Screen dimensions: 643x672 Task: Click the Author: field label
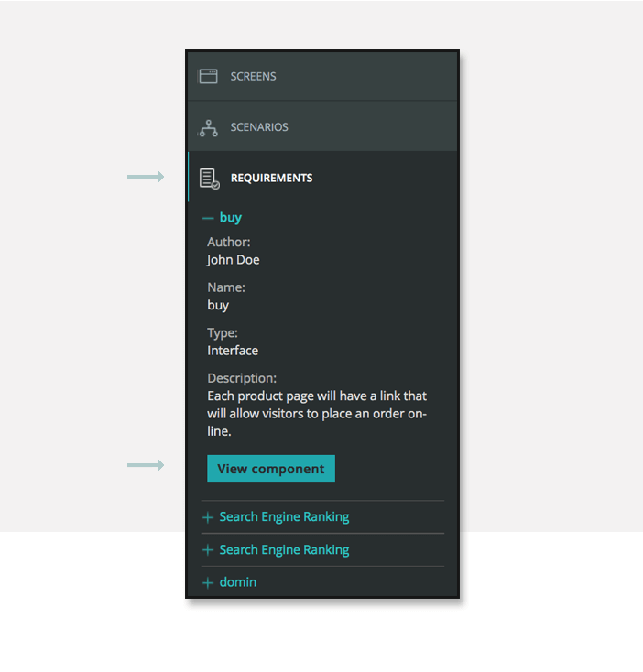[228, 242]
